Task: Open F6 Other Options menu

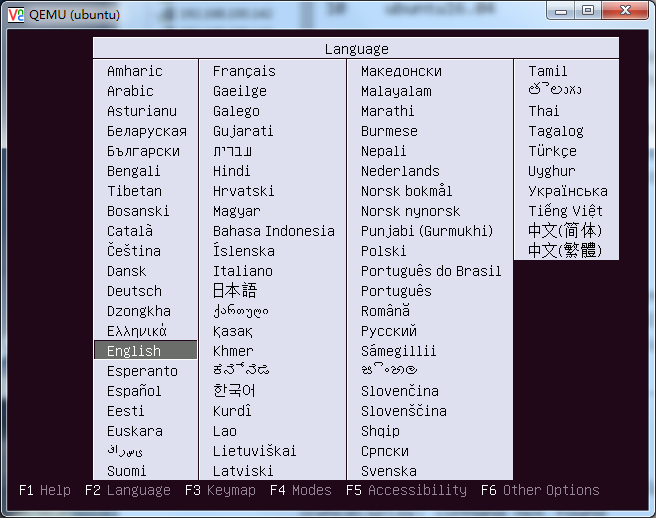Action: coord(540,490)
